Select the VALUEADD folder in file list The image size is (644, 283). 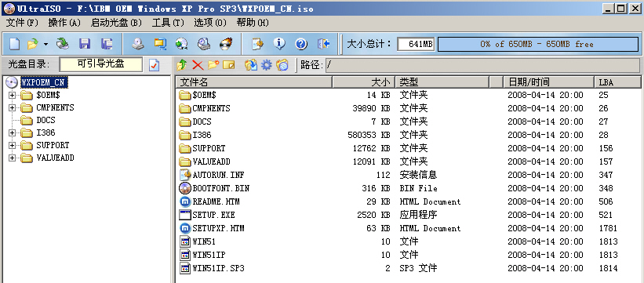point(211,161)
